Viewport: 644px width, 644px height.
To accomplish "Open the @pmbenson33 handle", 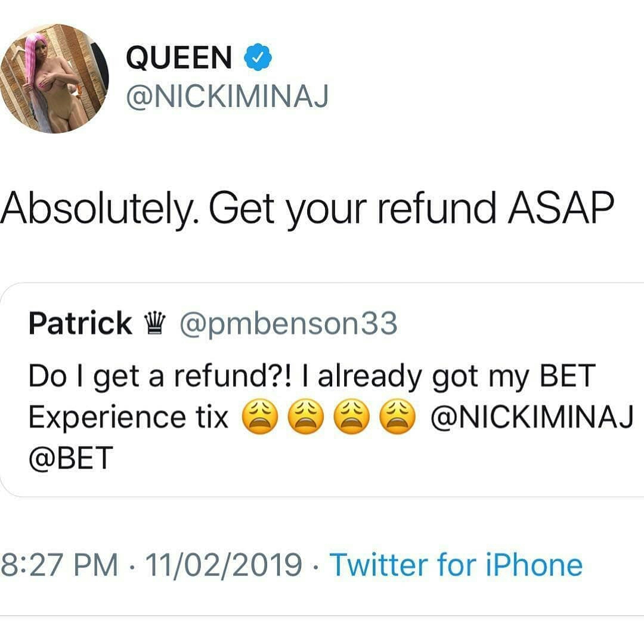I will click(x=289, y=324).
